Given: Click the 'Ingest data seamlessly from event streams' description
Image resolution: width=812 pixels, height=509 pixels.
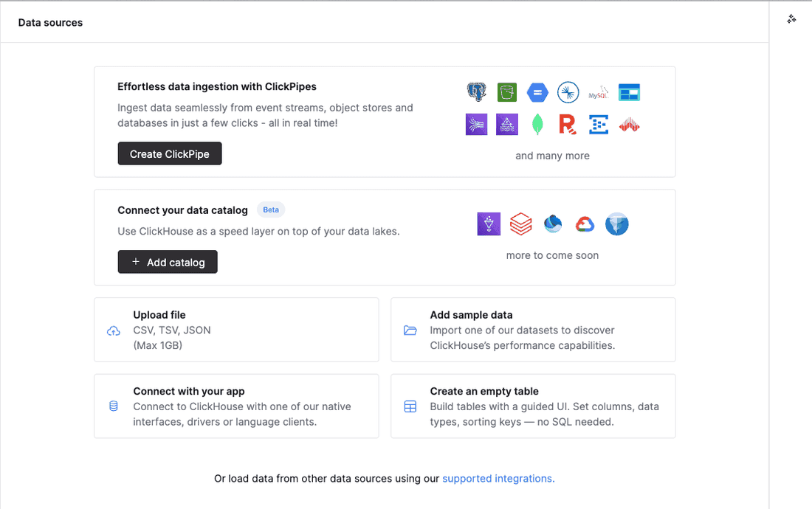Looking at the screenshot, I should point(265,115).
